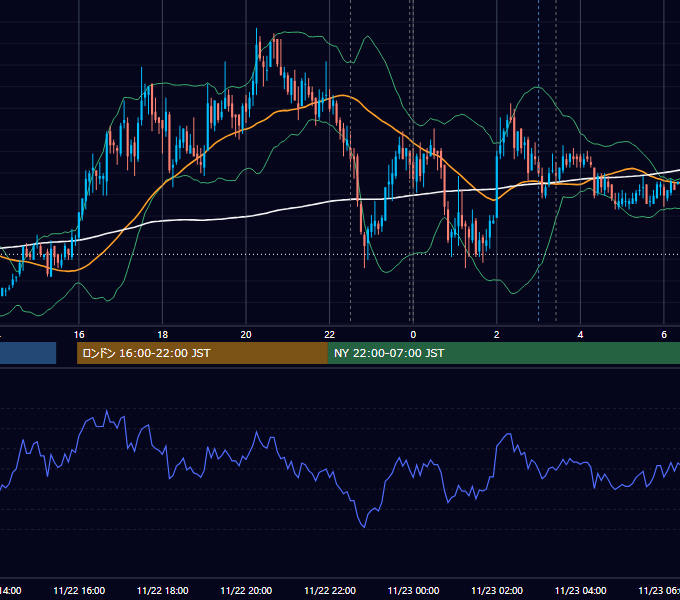This screenshot has width=680, height=600.
Task: Select the 11/23 04:00 date label
Action: (581, 591)
